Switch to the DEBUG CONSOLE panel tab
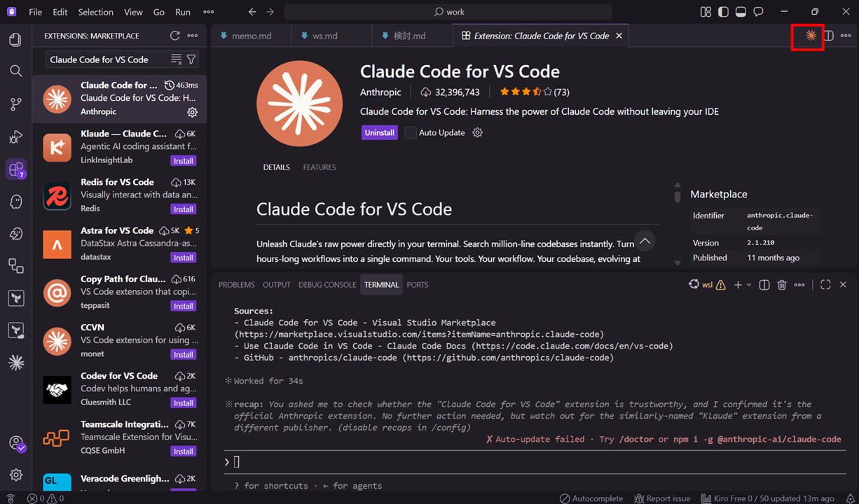859x504 pixels. click(x=327, y=285)
